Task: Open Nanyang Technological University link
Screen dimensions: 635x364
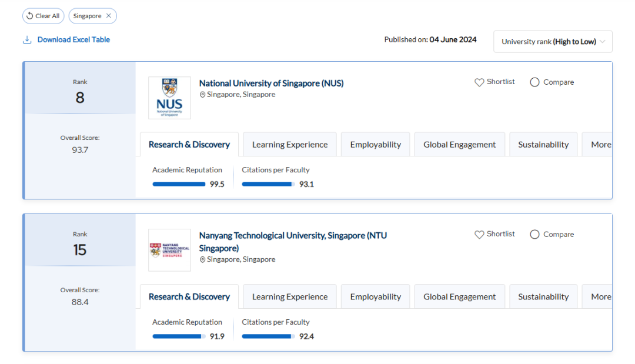Action: (293, 242)
